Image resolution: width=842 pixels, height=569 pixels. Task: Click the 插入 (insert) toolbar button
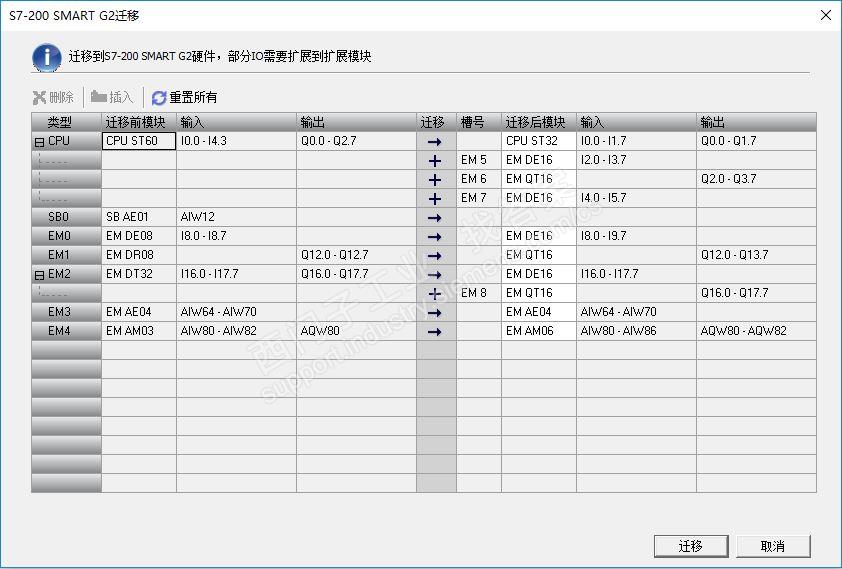point(112,97)
